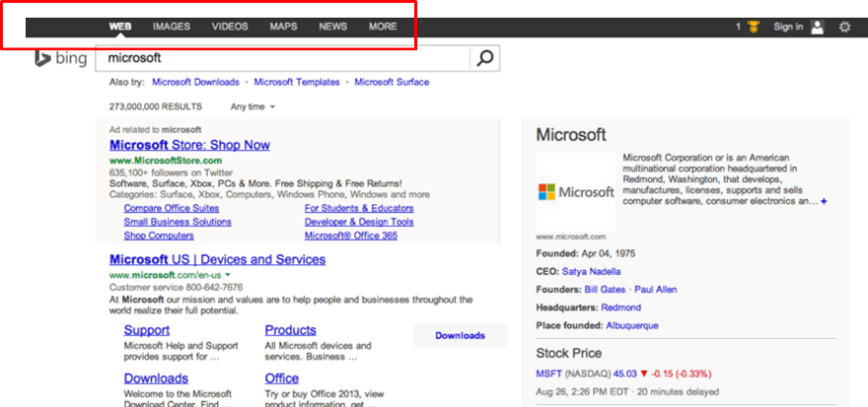Click the Microsoft logo thumbnail

576,192
